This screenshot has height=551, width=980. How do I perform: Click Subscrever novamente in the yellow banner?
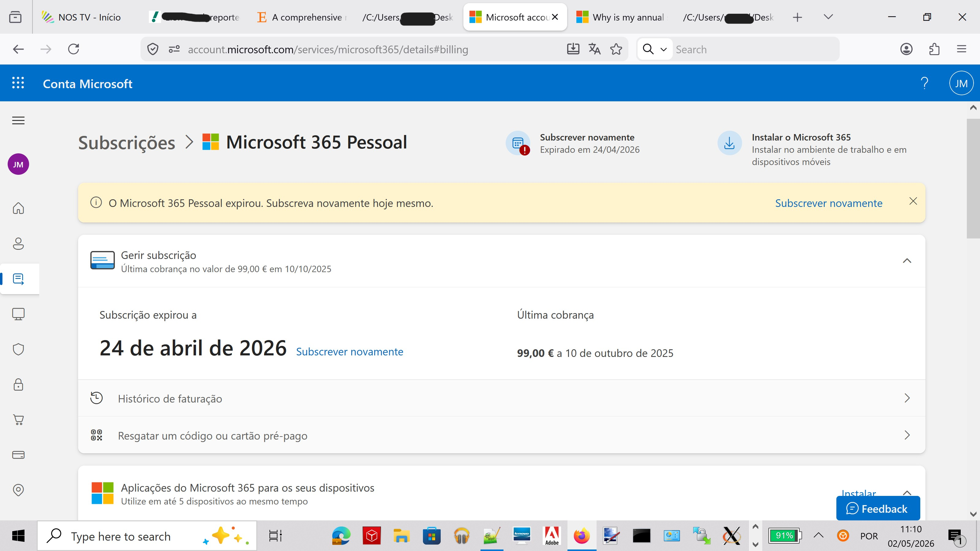[829, 203]
